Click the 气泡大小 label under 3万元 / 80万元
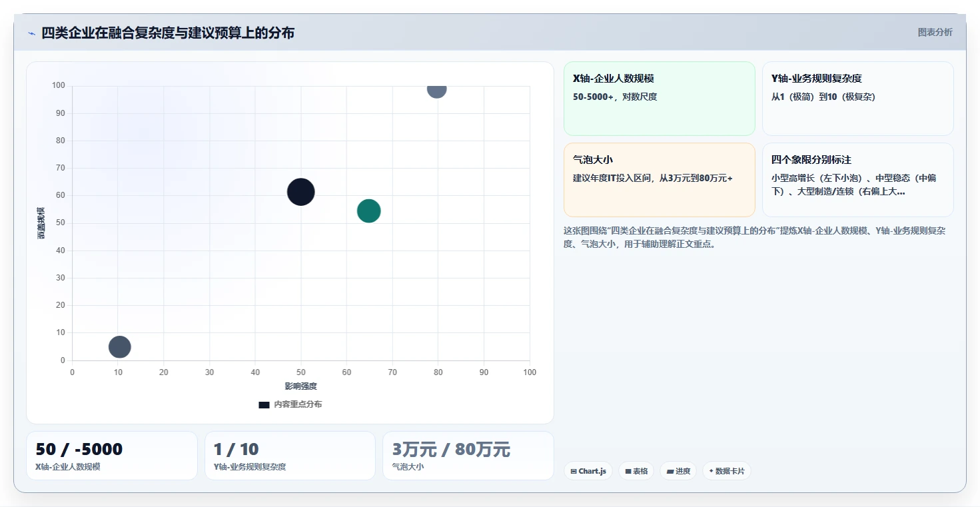This screenshot has width=980, height=507. (408, 467)
